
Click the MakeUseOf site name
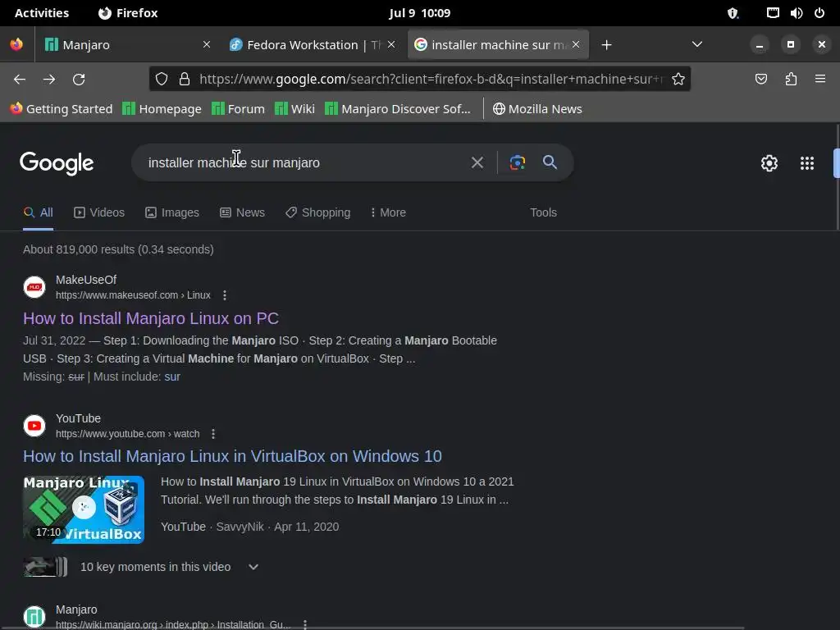(x=86, y=280)
